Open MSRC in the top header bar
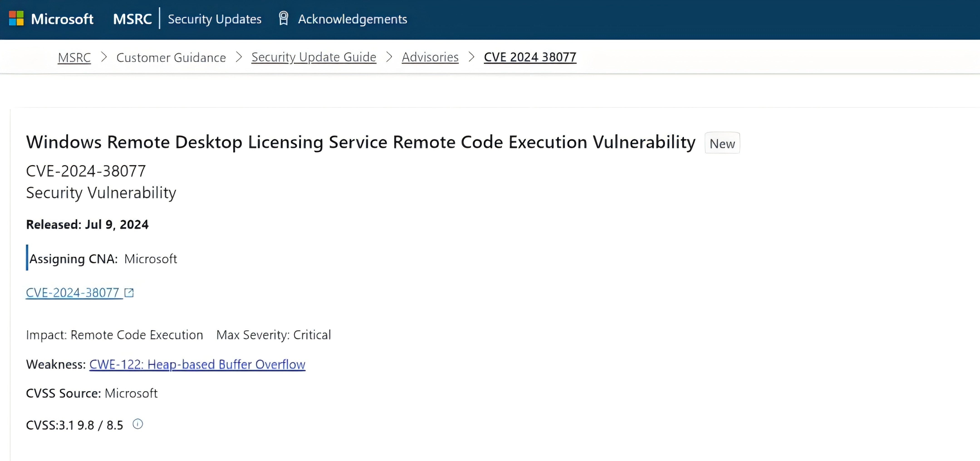980x461 pixels. pyautogui.click(x=132, y=19)
